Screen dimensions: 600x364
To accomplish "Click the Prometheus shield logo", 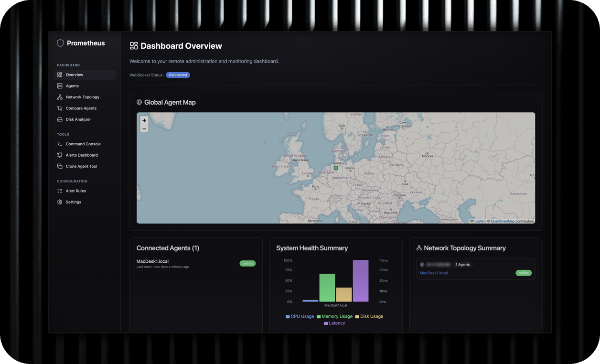I will [60, 43].
